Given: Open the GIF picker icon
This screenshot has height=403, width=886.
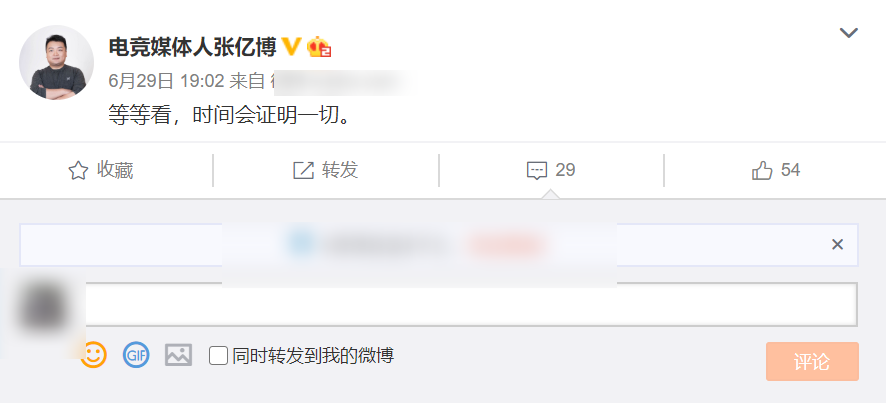Looking at the screenshot, I should tap(136, 355).
